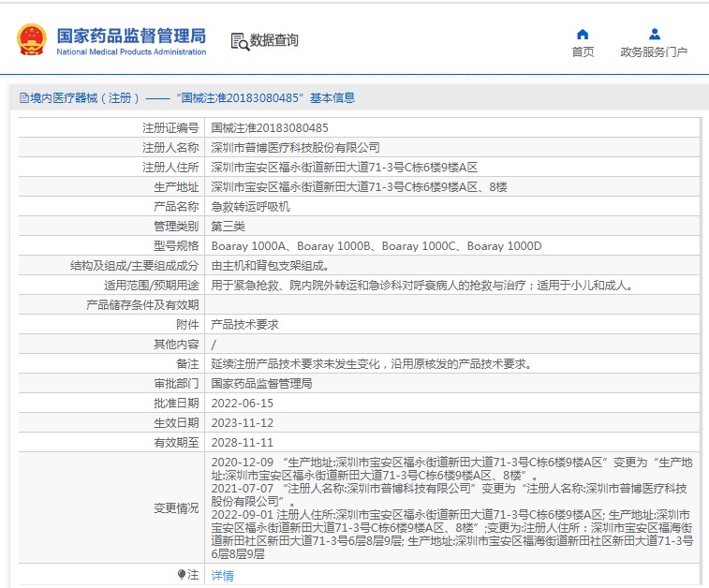This screenshot has width=709, height=588.
Task: Click approving department value 国家药品监督管理局
Action: (x=261, y=383)
